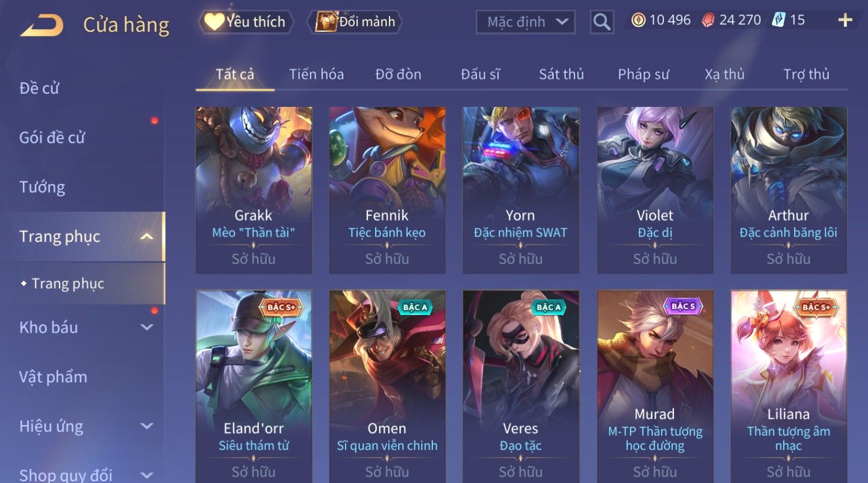Switch to the Sát thủ tab
Image resolution: width=868 pixels, height=483 pixels.
pyautogui.click(x=561, y=75)
